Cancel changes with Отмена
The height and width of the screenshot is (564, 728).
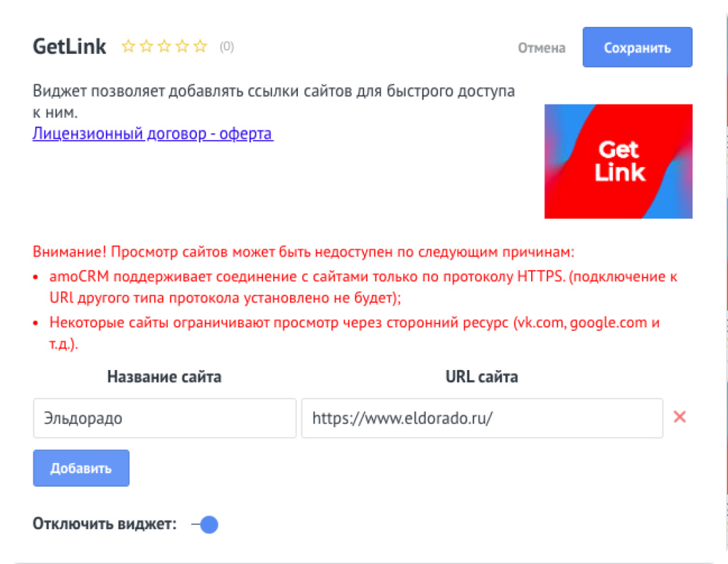(x=541, y=48)
